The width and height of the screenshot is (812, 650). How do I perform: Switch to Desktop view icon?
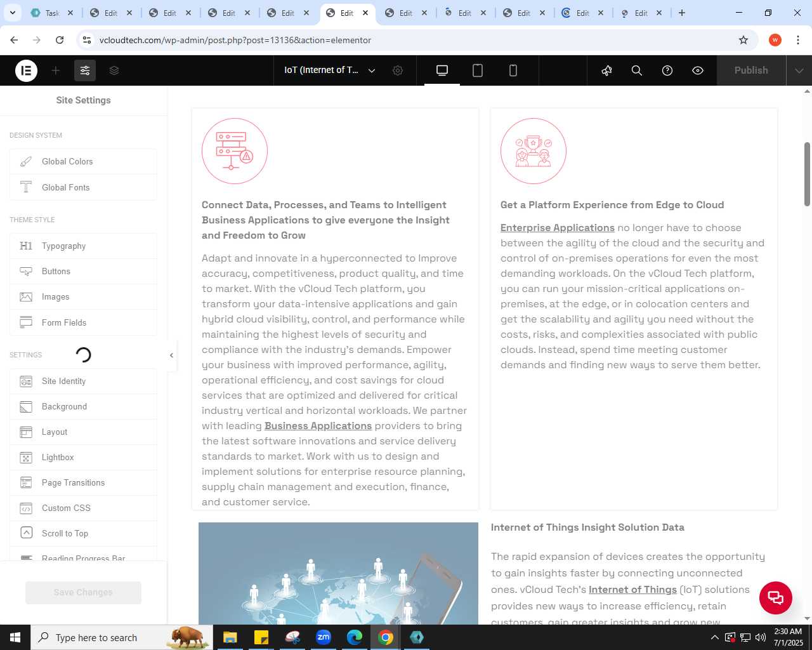(442, 70)
